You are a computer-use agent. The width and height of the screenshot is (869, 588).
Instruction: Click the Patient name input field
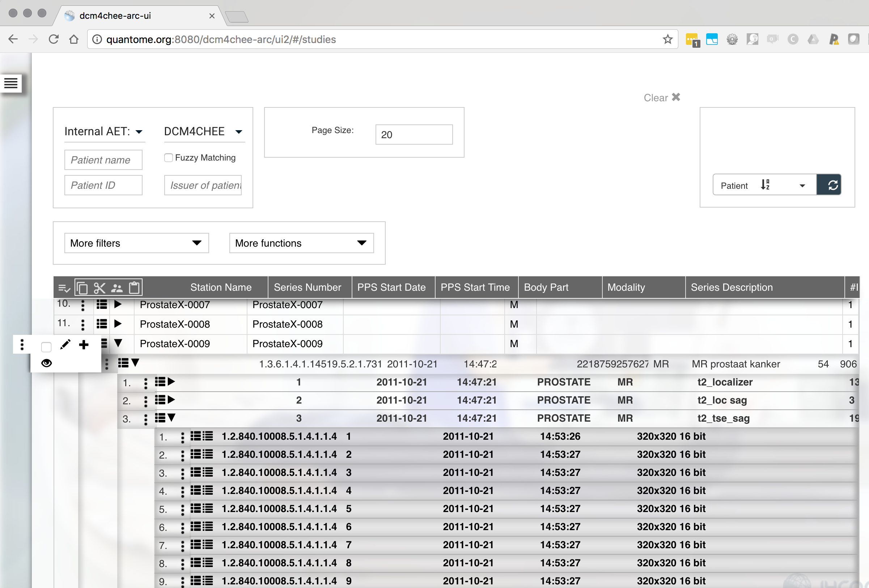click(103, 160)
